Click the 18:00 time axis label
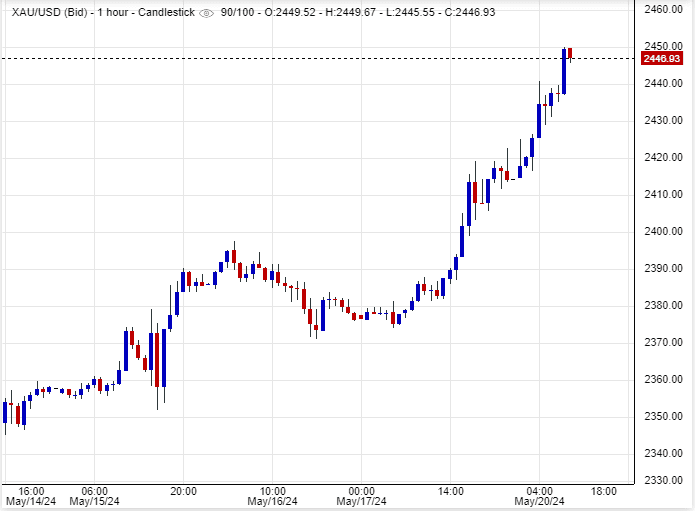This screenshot has width=695, height=511. pyautogui.click(x=604, y=491)
